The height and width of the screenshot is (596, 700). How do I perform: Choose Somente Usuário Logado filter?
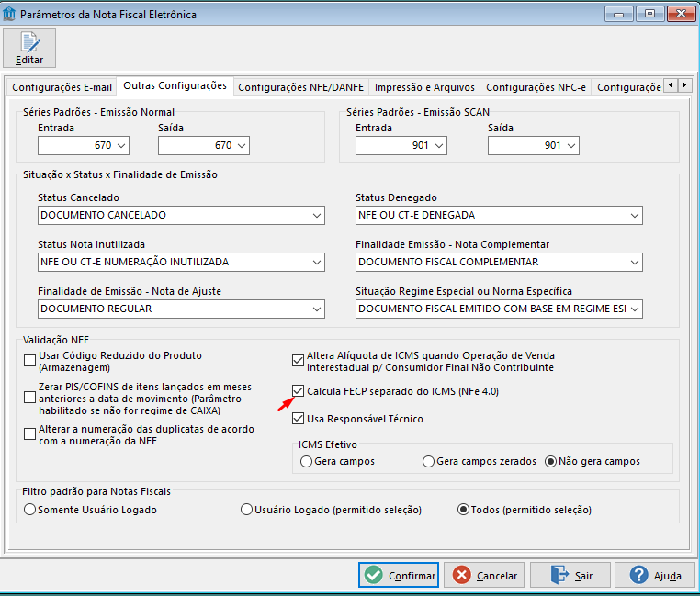point(30,510)
